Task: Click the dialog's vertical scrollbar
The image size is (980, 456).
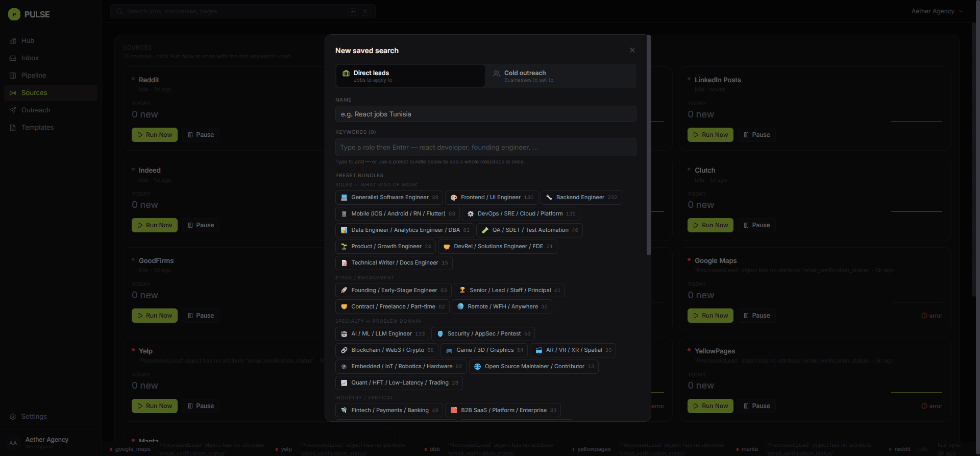Action: tap(649, 146)
